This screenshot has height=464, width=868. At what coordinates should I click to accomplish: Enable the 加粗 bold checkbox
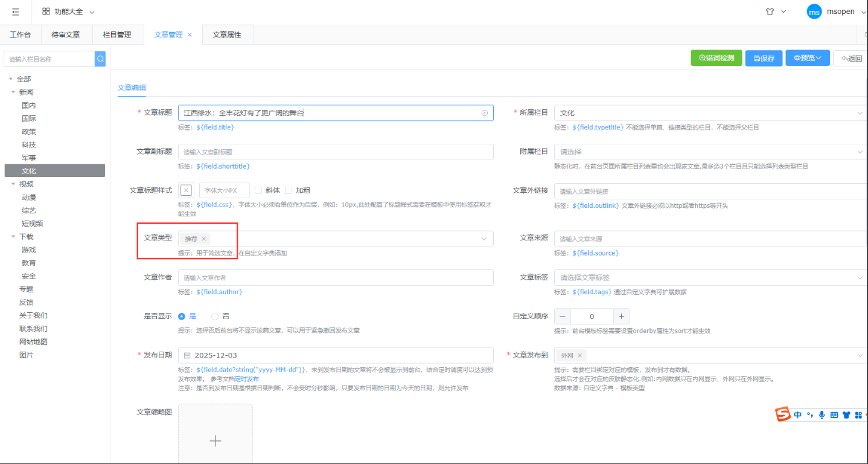[289, 190]
